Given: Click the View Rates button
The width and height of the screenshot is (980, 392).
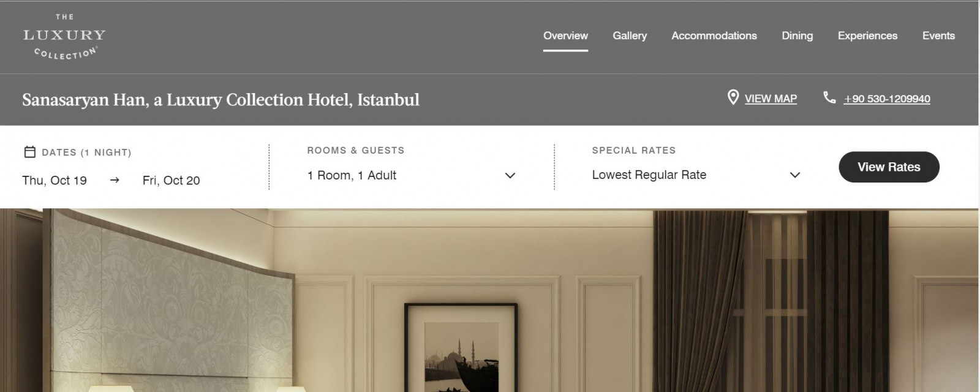Looking at the screenshot, I should pyautogui.click(x=889, y=167).
